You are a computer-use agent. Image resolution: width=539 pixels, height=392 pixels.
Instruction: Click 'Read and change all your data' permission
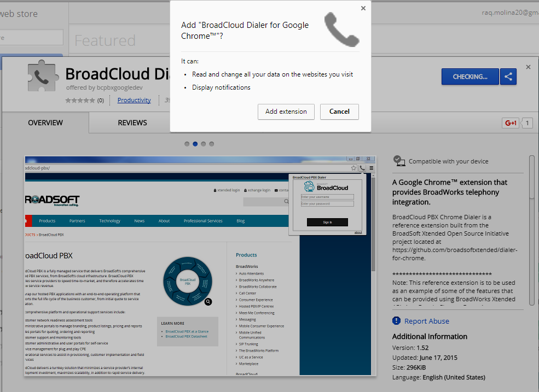click(273, 74)
